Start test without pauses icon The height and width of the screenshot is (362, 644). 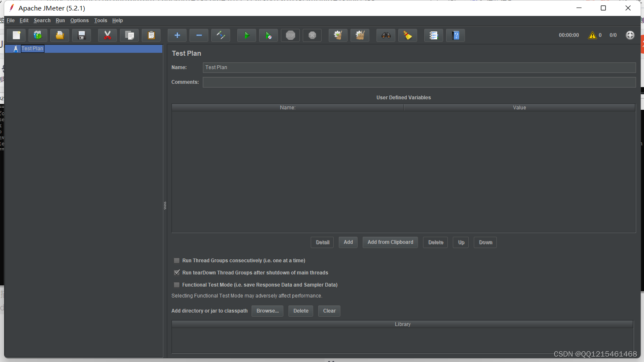[x=269, y=35]
